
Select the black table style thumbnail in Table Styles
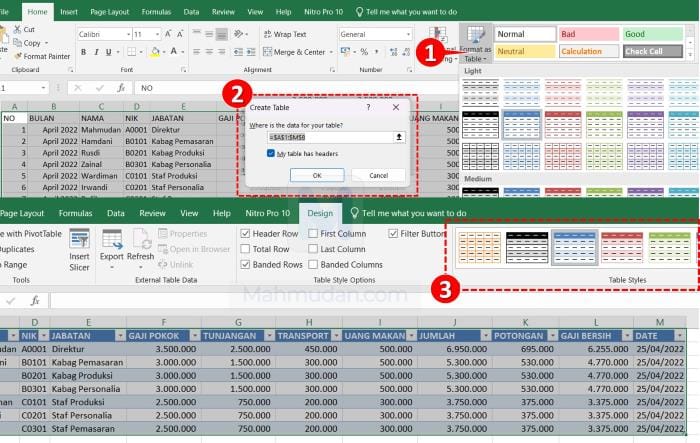pyautogui.click(x=526, y=247)
